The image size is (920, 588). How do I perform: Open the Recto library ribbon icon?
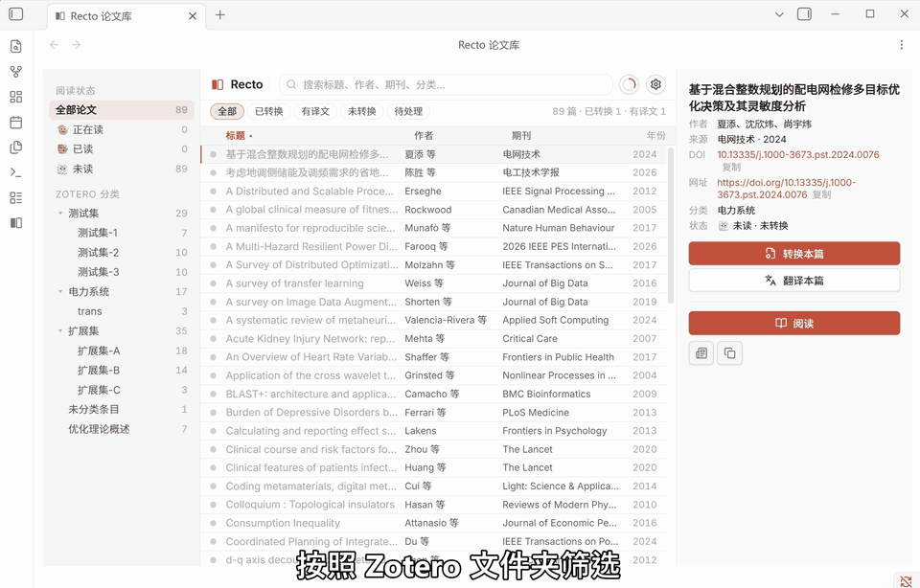click(x=16, y=223)
